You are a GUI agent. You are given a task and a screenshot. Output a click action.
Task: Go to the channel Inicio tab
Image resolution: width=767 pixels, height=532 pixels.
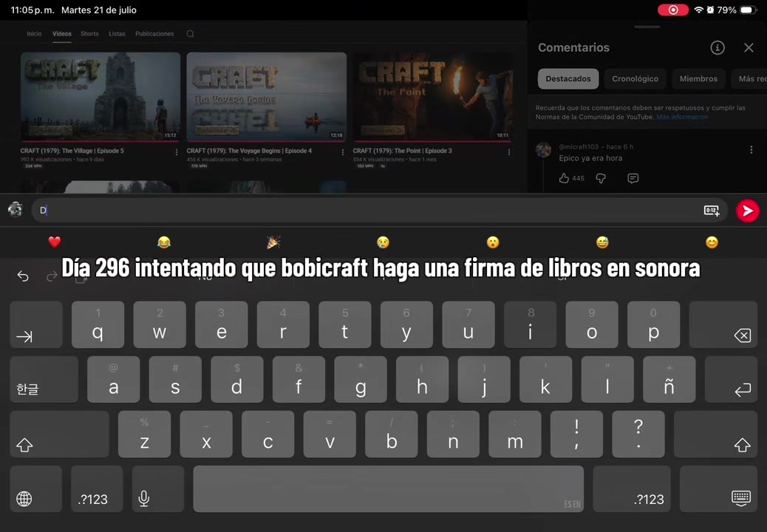34,34
